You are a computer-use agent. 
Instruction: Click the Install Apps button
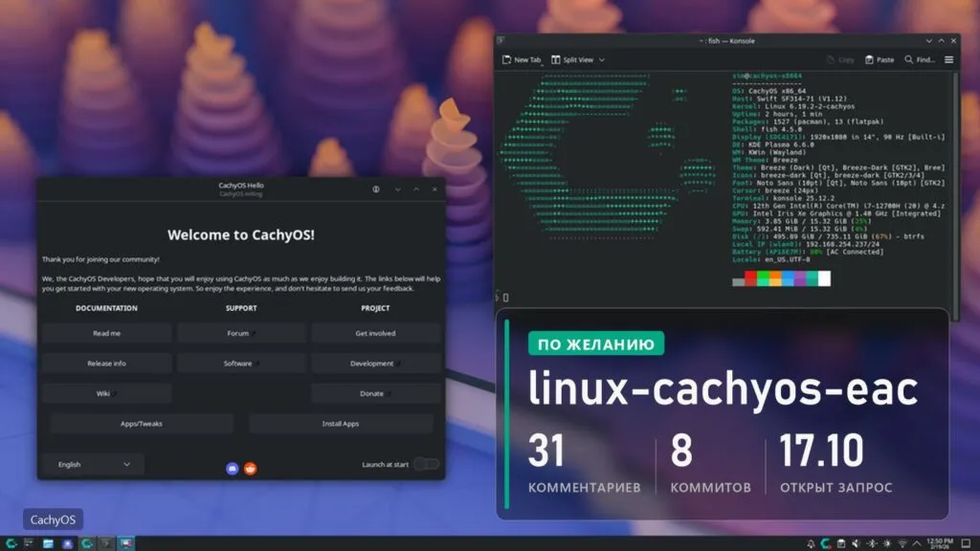(x=341, y=424)
